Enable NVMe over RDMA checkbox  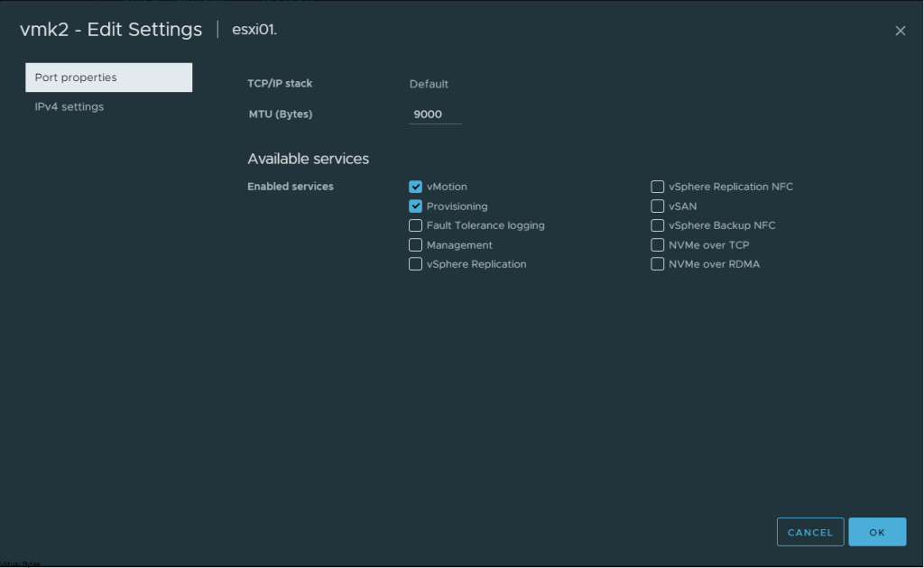tap(657, 263)
